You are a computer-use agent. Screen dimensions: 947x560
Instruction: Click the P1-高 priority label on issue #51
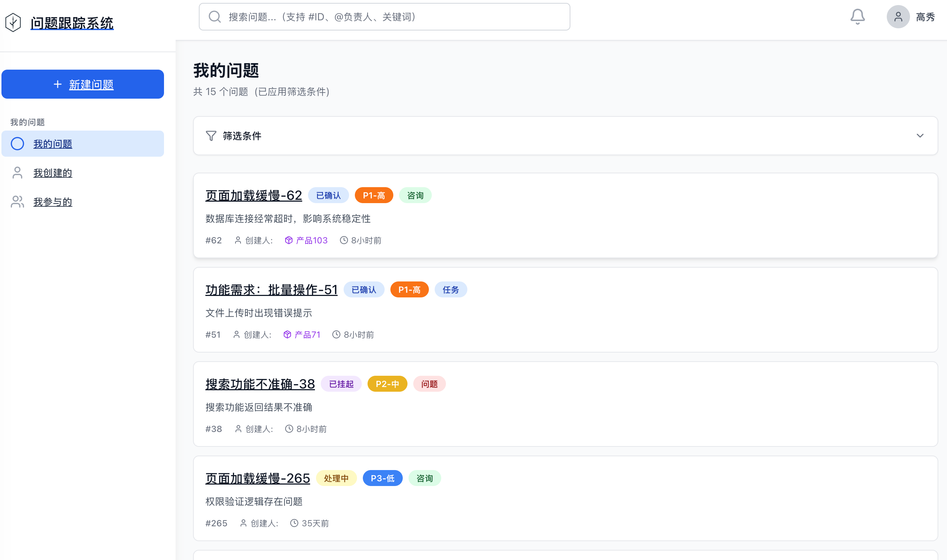[409, 289]
